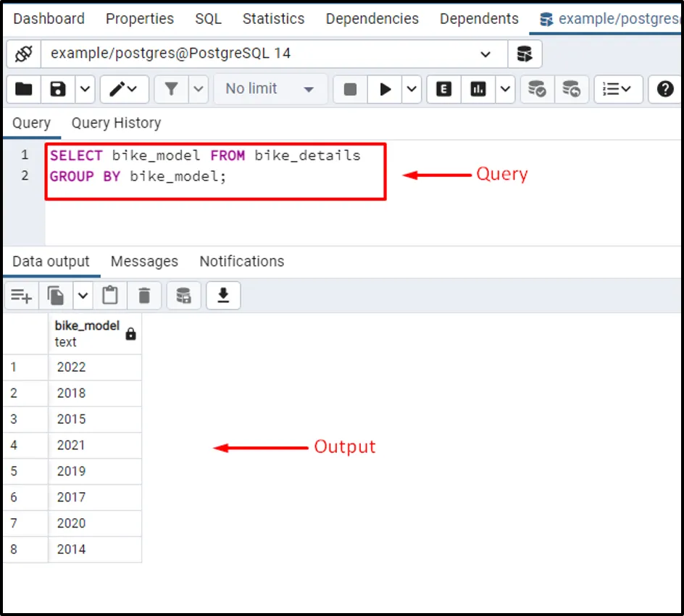Viewport: 684px width, 616px height.
Task: Open the dropdown arrow beside the Execute button
Action: (x=412, y=89)
